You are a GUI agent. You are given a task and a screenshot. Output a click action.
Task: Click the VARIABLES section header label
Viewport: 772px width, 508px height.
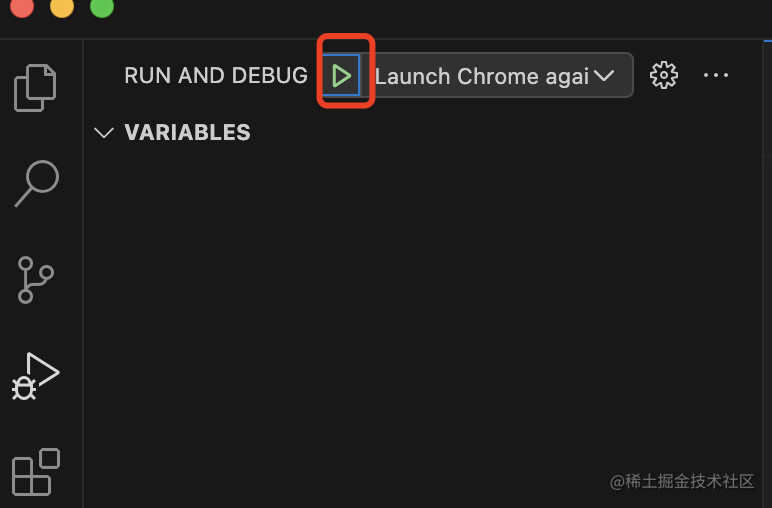click(x=188, y=132)
